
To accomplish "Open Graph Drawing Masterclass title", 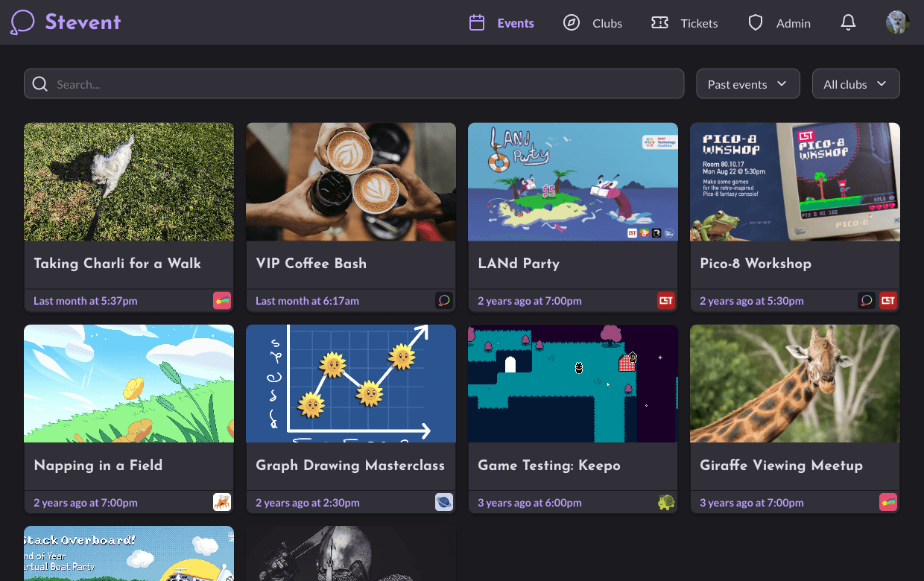I will pyautogui.click(x=350, y=466).
